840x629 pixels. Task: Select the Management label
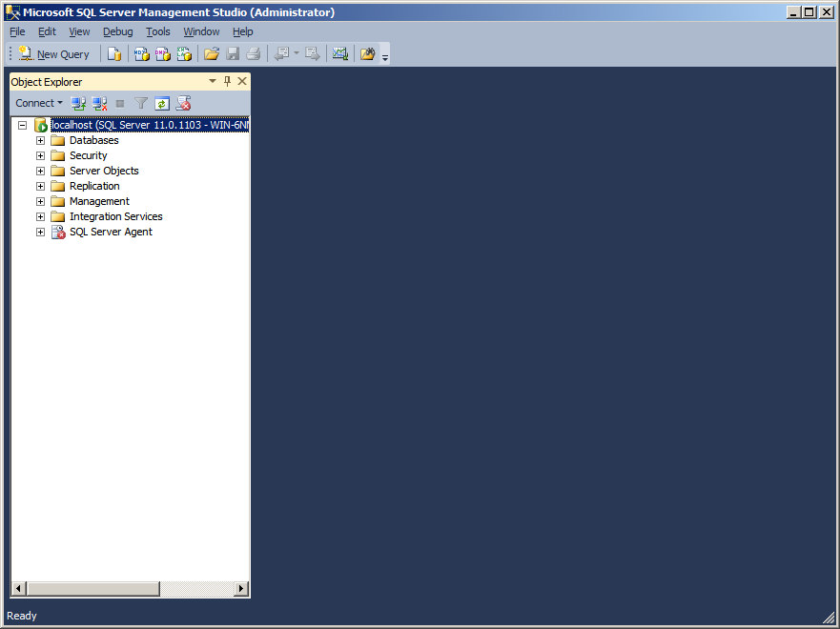[x=100, y=201]
